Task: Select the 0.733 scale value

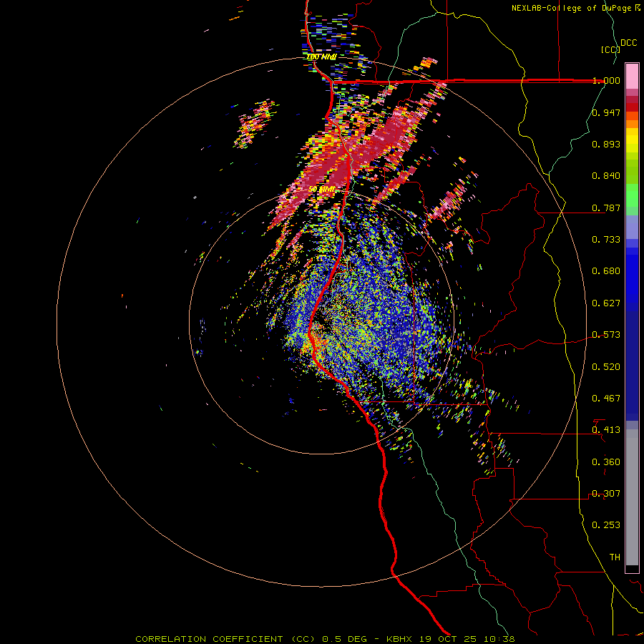Action: coord(606,240)
